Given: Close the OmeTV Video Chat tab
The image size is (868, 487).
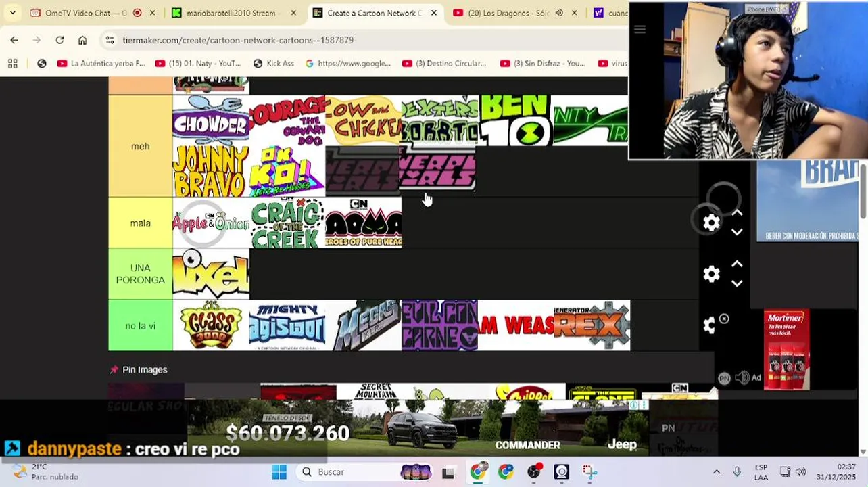Looking at the screenshot, I should (153, 13).
